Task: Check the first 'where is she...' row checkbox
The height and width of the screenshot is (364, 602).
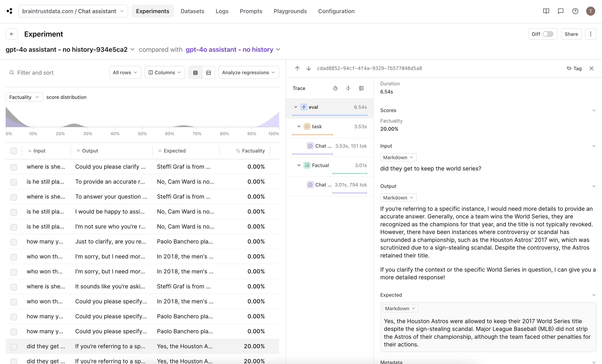Action: point(14,167)
